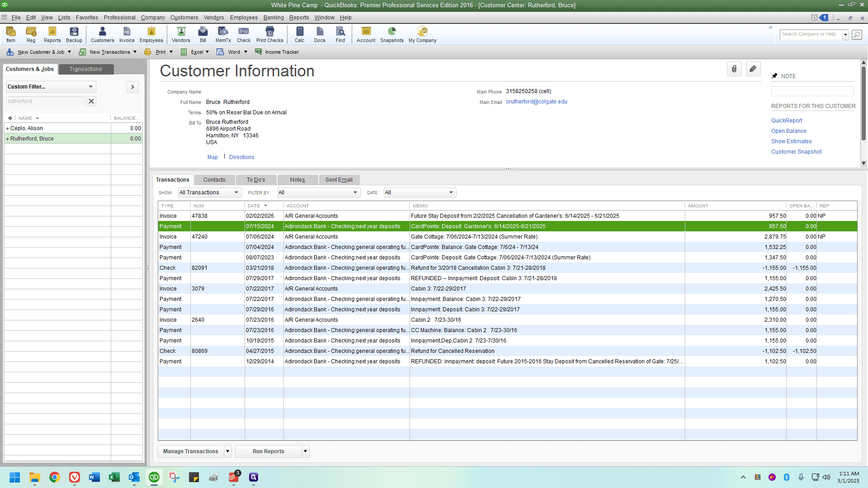Image resolution: width=868 pixels, height=488 pixels.
Task: Click the edit customer pencil icon
Action: pyautogui.click(x=753, y=69)
